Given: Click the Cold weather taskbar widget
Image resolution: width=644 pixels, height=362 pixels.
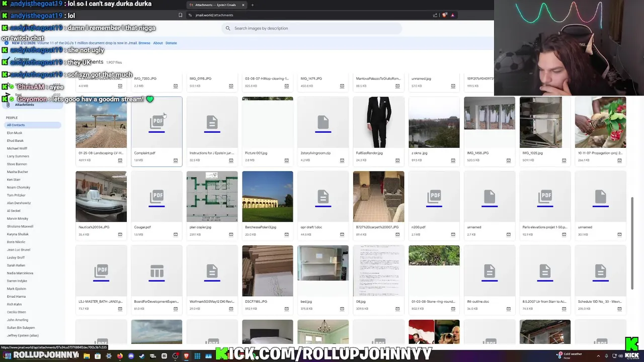Looking at the screenshot, I should pos(570,355).
